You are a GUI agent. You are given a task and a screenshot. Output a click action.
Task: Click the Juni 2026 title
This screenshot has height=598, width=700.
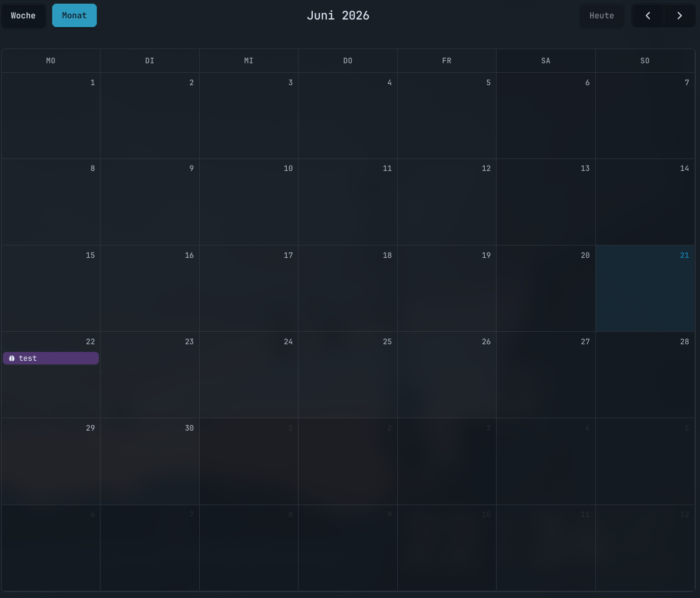point(338,15)
